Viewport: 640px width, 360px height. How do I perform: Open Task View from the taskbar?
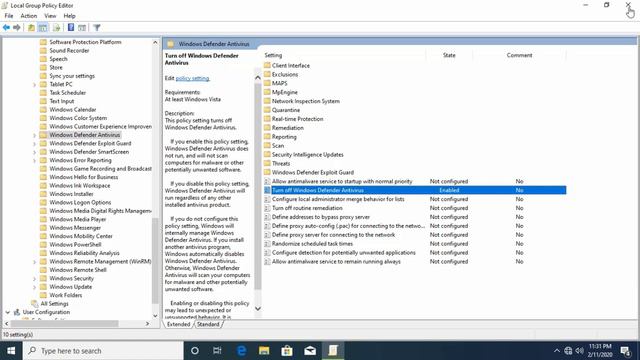[217, 351]
